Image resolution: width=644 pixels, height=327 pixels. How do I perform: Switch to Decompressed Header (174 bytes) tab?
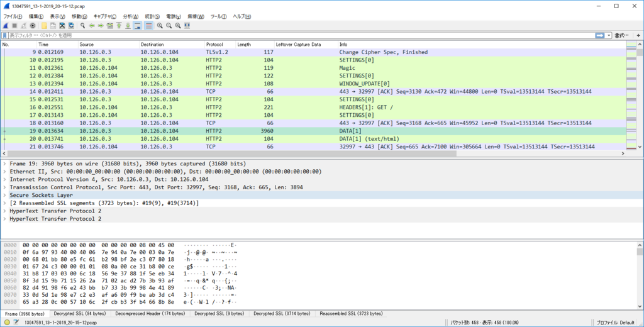(150, 313)
